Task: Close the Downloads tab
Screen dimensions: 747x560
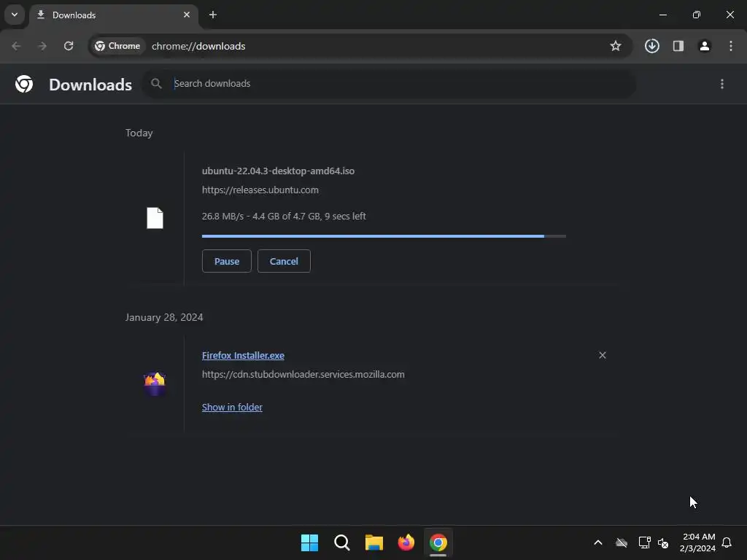Action: tap(187, 15)
